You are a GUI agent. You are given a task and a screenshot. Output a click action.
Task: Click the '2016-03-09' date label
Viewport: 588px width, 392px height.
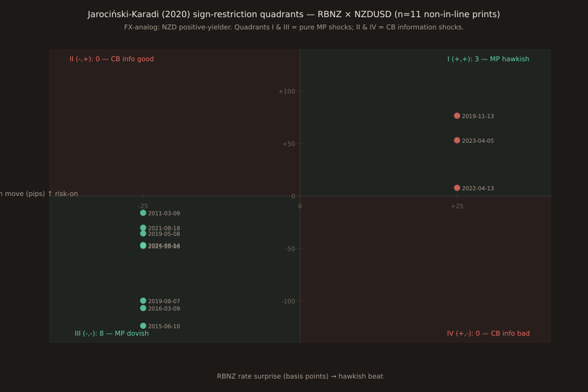[x=164, y=309]
